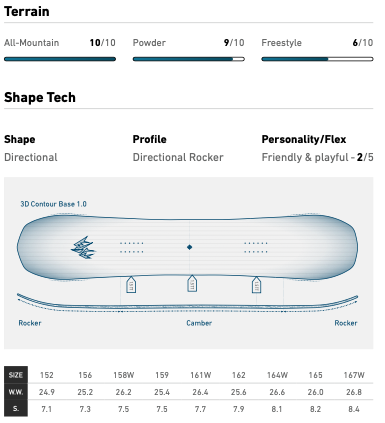Click the All-Mountain rating bar

tap(60, 59)
